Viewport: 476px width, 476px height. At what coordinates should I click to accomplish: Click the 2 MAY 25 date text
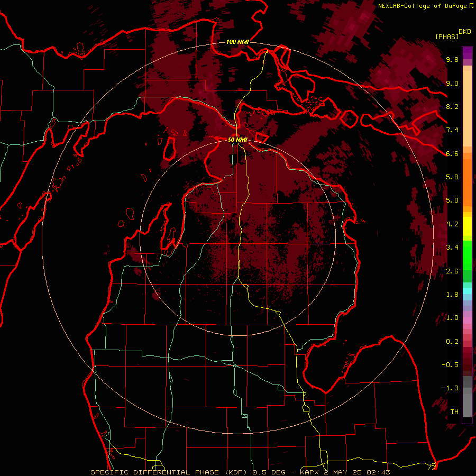pos(344,472)
